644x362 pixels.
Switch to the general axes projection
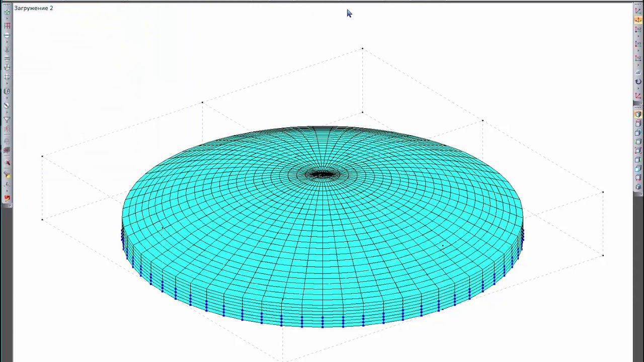[638, 11]
